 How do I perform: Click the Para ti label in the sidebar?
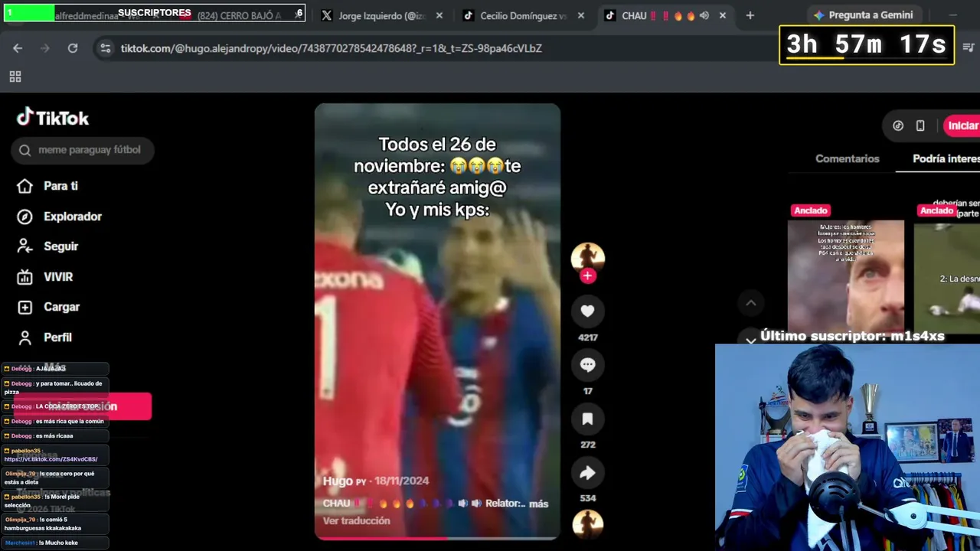(x=60, y=186)
